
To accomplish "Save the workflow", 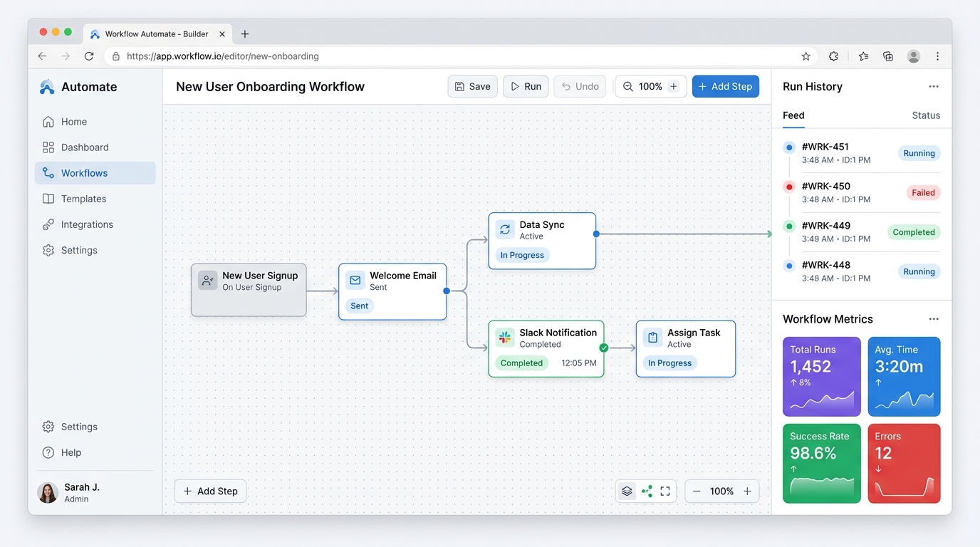I will point(473,86).
